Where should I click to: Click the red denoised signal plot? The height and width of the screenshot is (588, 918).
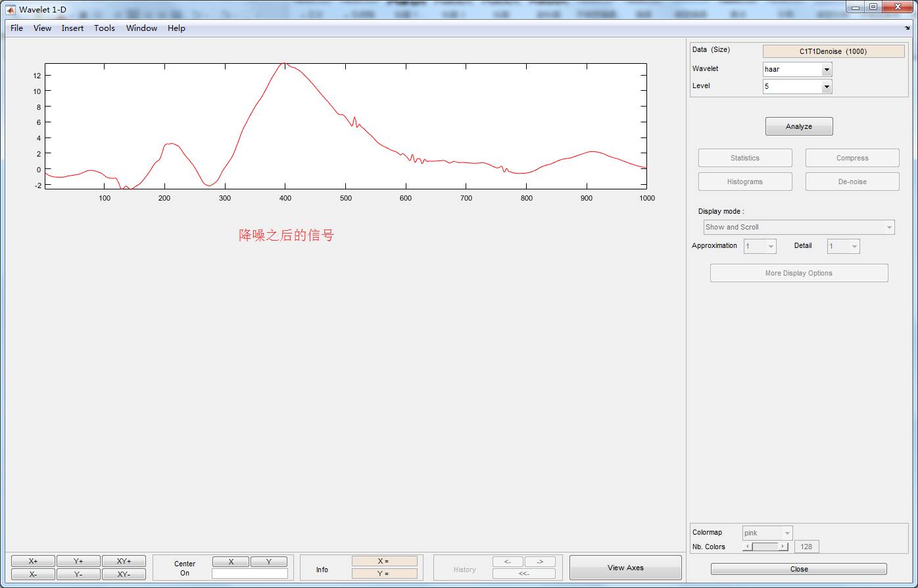pyautogui.click(x=346, y=126)
